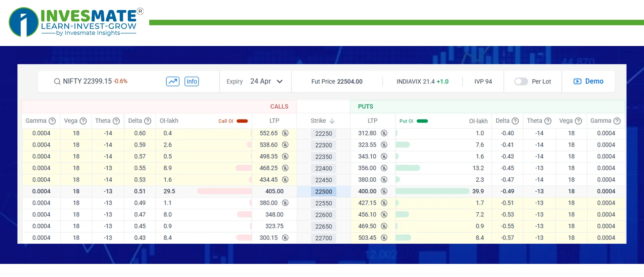This screenshot has width=644, height=277.
Task: Open the NIFTY chart trend icon
Action: (x=173, y=82)
